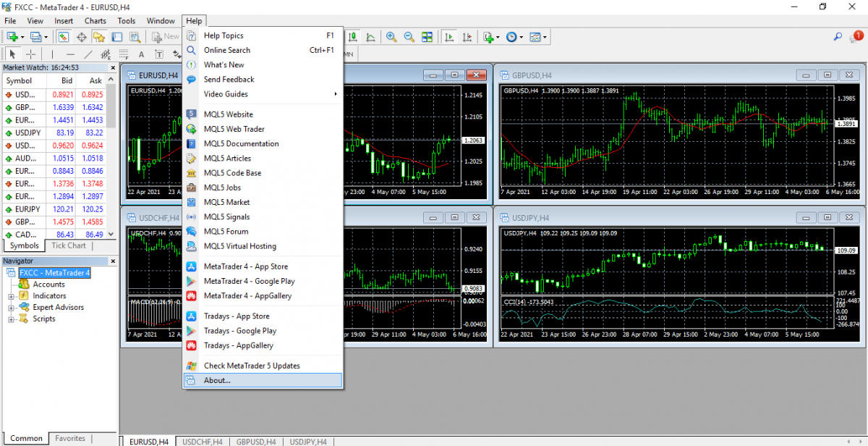Image resolution: width=868 pixels, height=446 pixels.
Task: Toggle Auto Scroll on the chart toolbar
Action: [x=449, y=36]
